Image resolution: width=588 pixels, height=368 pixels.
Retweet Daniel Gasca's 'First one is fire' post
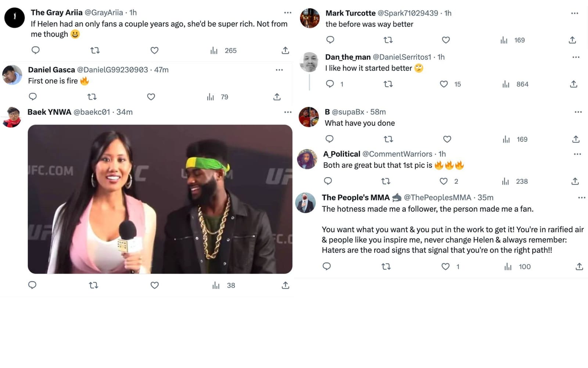point(92,97)
